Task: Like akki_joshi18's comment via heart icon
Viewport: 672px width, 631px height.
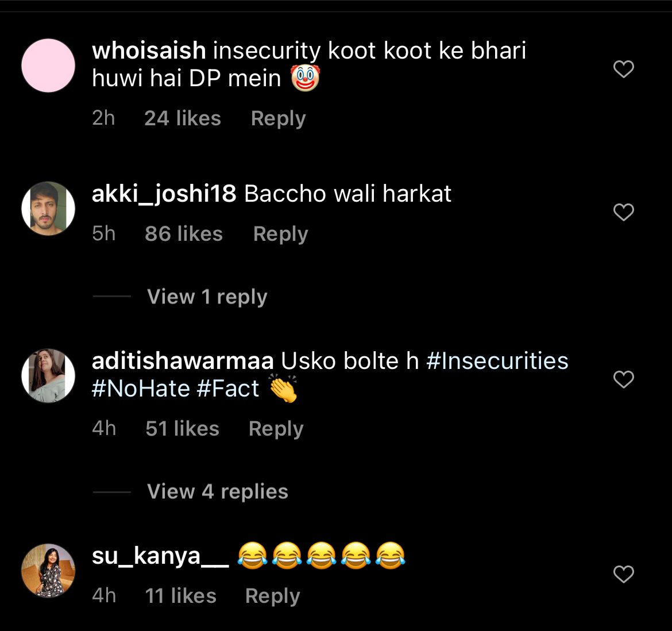Action: click(x=623, y=212)
